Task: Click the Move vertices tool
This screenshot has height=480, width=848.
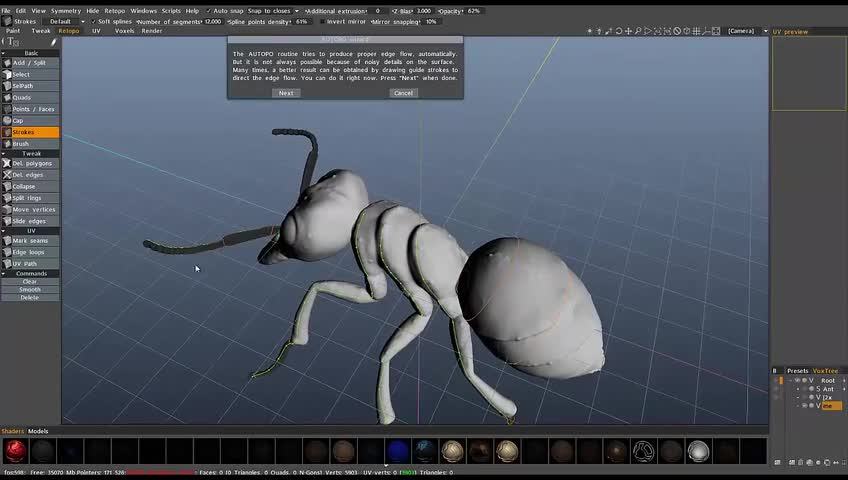Action: (30, 210)
